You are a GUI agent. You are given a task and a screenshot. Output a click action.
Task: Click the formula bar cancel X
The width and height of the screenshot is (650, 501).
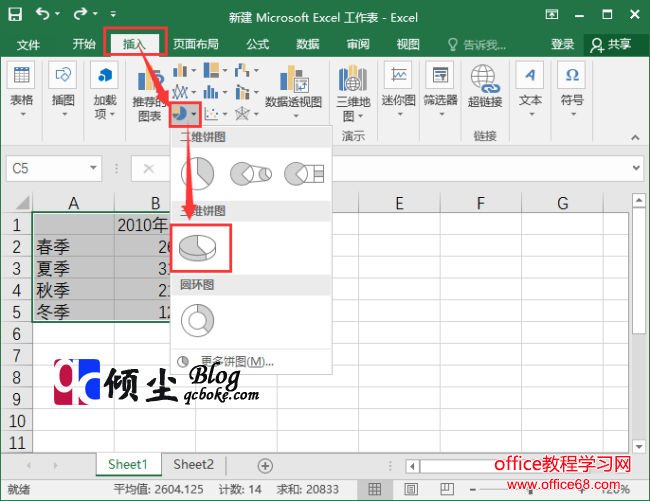[148, 169]
